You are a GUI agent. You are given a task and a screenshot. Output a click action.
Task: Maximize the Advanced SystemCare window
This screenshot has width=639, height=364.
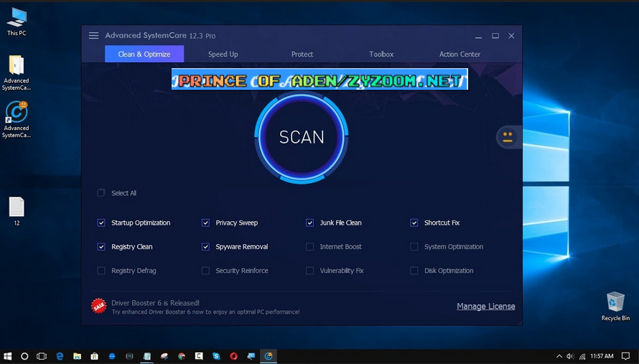coord(495,36)
